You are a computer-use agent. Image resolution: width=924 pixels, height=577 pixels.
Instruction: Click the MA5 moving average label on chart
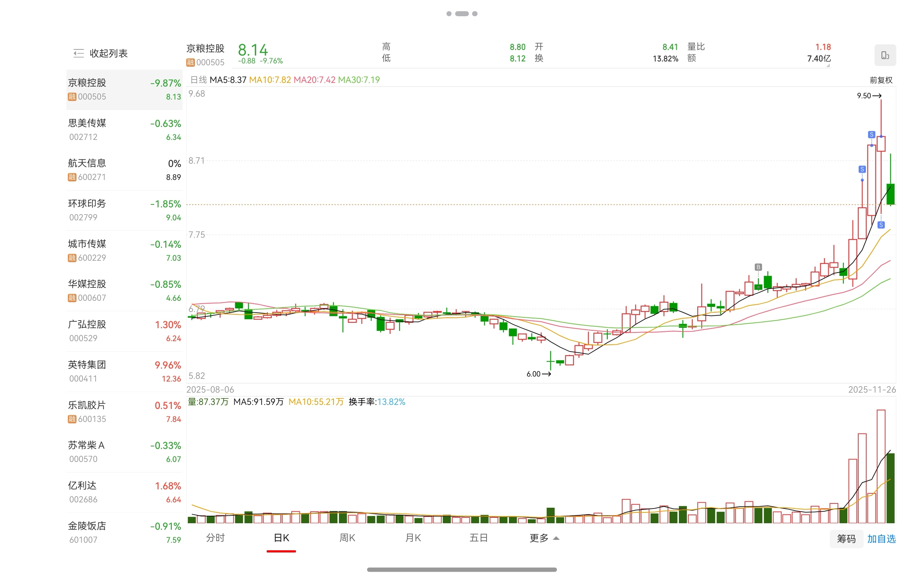tap(228, 80)
